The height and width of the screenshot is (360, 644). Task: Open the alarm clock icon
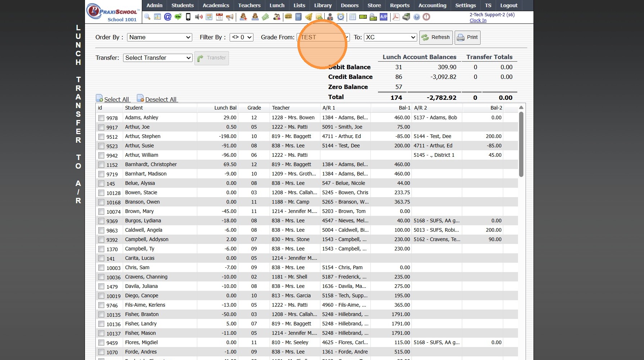(341, 17)
